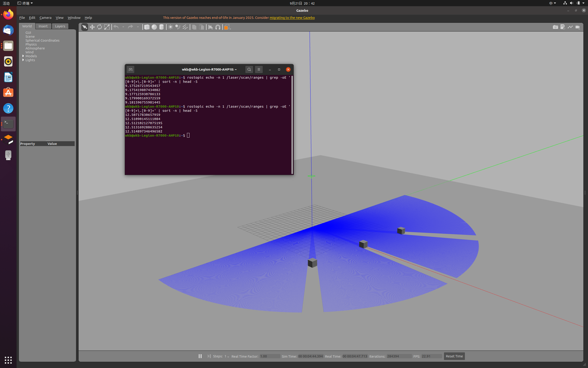The image size is (588, 368).
Task: Select Physics in the World tree
Action: coord(31,44)
